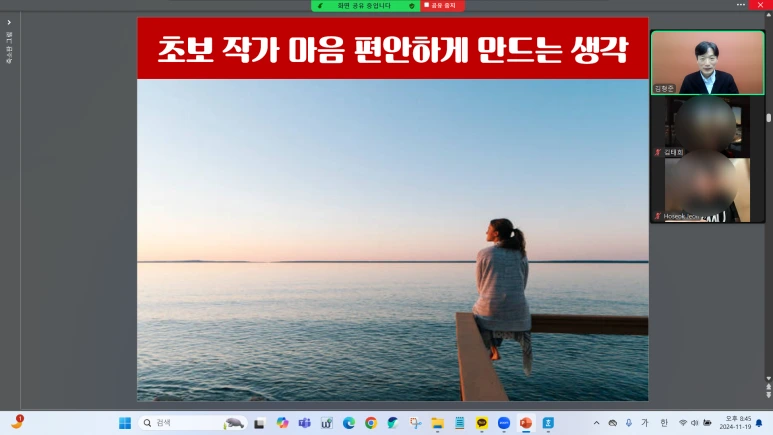Click the animal search highlight image in the search box
The image size is (773, 435).
234,423
